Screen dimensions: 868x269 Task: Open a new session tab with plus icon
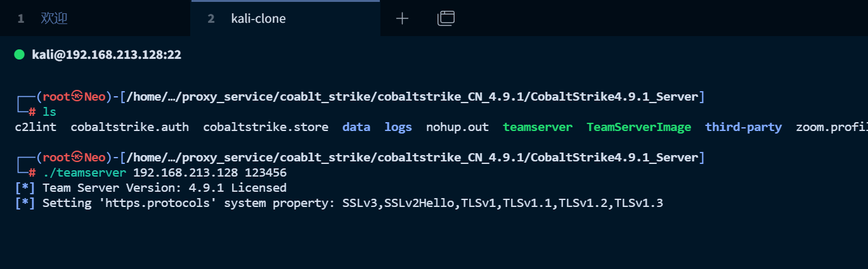click(402, 18)
